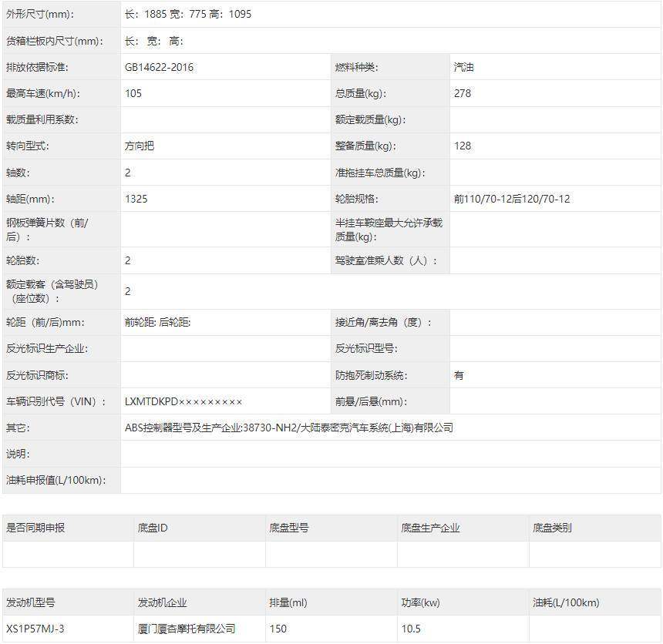Click the 防抱死制动系统 value 有
Image resolution: width=663 pixels, height=644 pixels.
point(457,374)
